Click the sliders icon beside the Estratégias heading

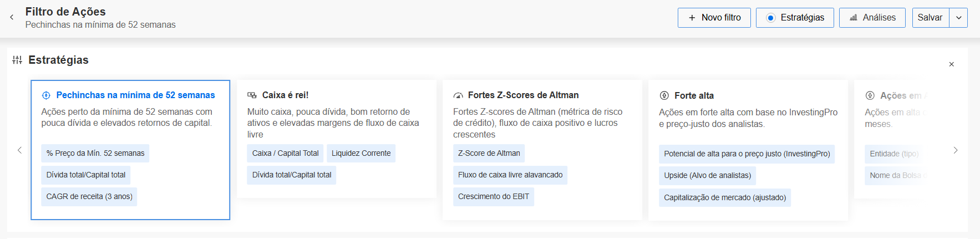coord(17,60)
